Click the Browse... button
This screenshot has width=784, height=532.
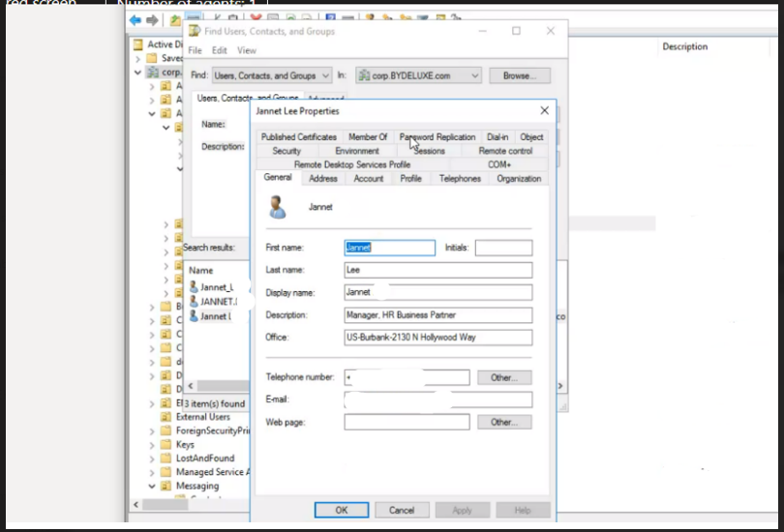point(520,75)
